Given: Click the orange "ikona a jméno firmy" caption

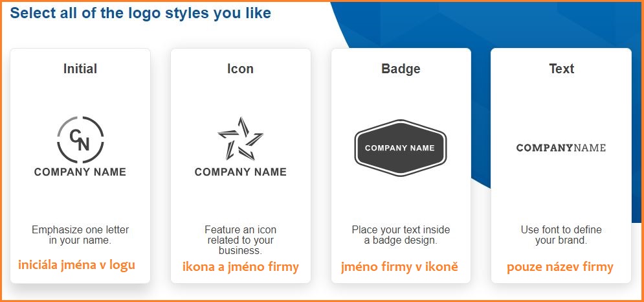Looking at the screenshot, I should click(x=240, y=267).
